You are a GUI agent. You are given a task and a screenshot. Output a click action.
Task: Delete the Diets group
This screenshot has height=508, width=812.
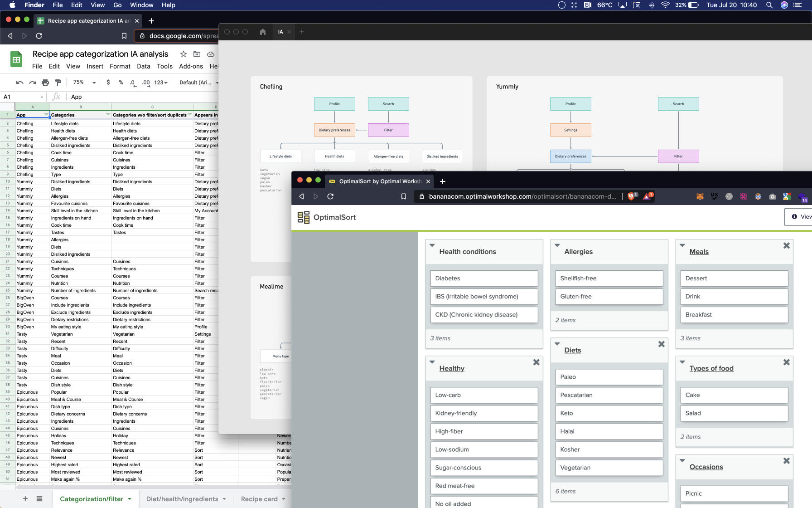click(662, 344)
